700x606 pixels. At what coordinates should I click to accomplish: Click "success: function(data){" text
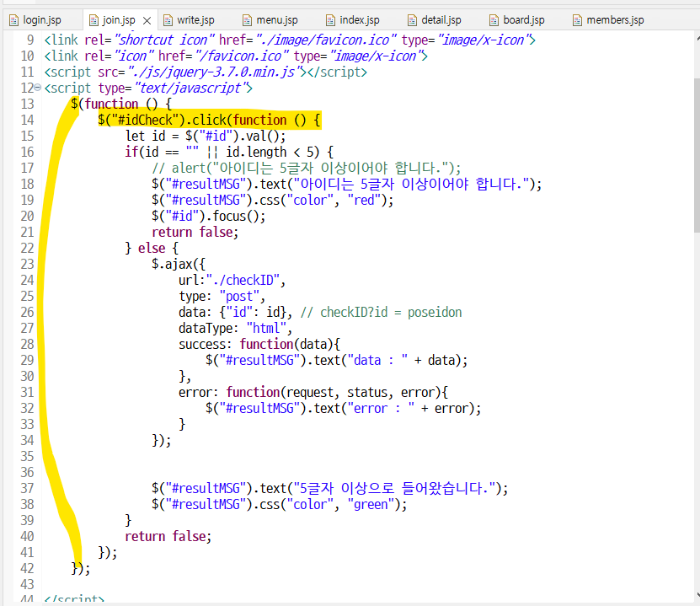(259, 345)
